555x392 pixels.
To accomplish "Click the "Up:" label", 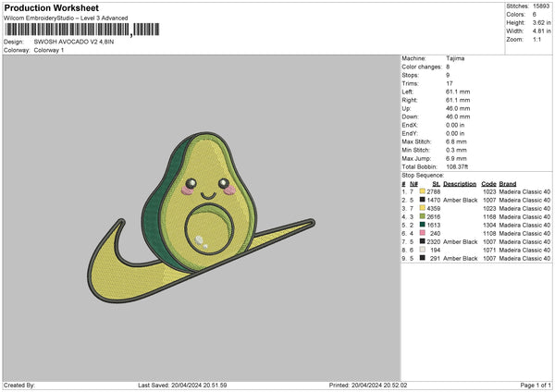I will [x=406, y=108].
